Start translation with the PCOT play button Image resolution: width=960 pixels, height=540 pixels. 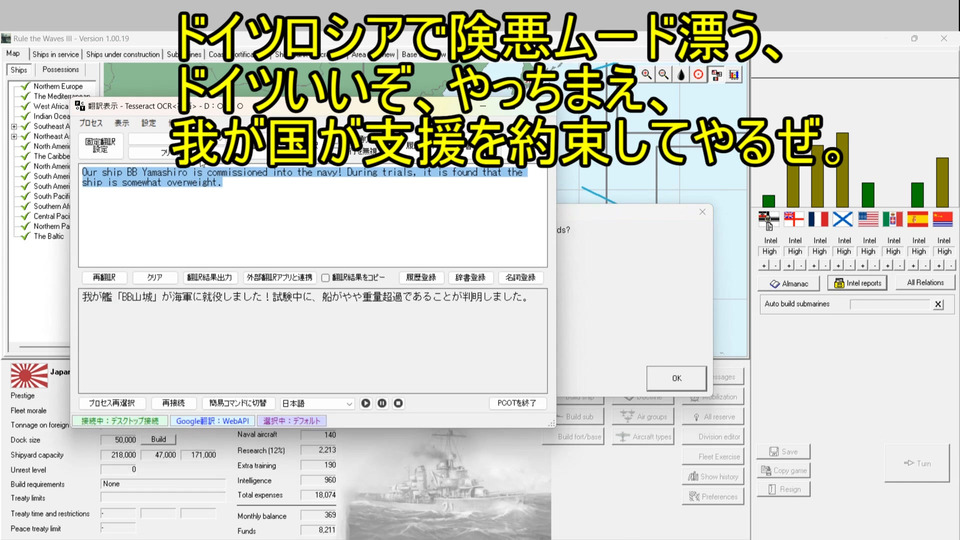366,403
